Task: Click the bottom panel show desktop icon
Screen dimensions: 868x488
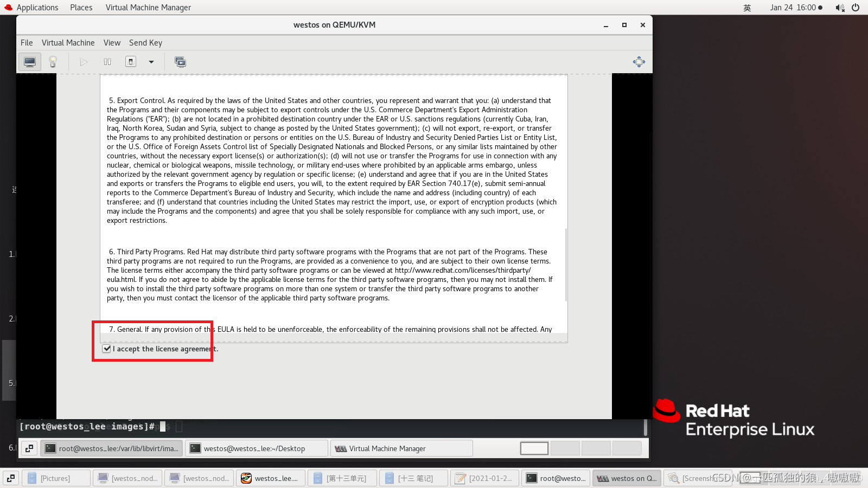Action: coord(11,478)
